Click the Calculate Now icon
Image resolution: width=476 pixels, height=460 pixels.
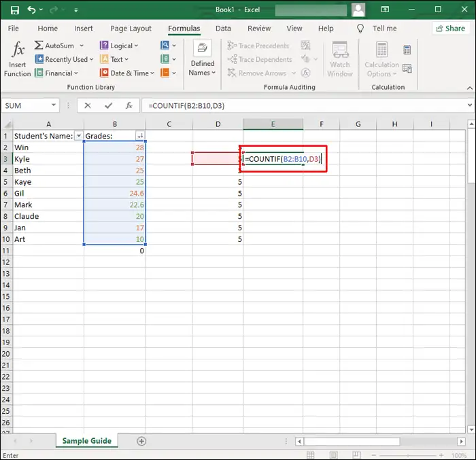(x=407, y=50)
